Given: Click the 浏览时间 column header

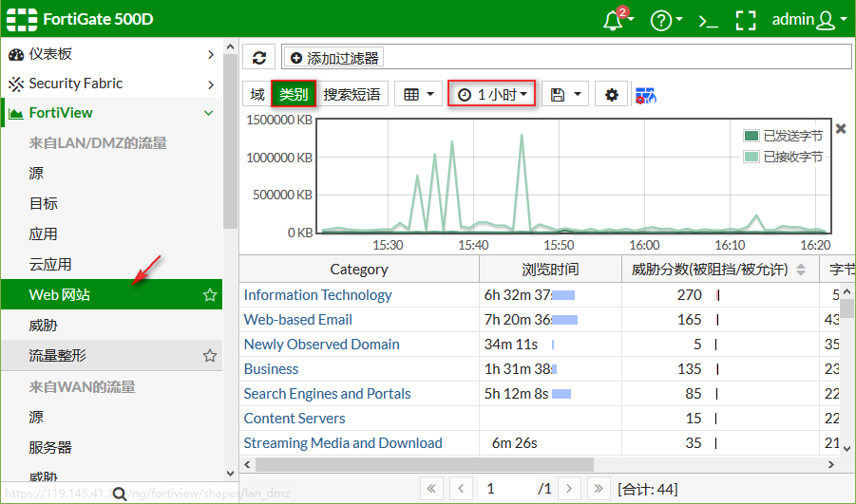Looking at the screenshot, I should tap(550, 269).
